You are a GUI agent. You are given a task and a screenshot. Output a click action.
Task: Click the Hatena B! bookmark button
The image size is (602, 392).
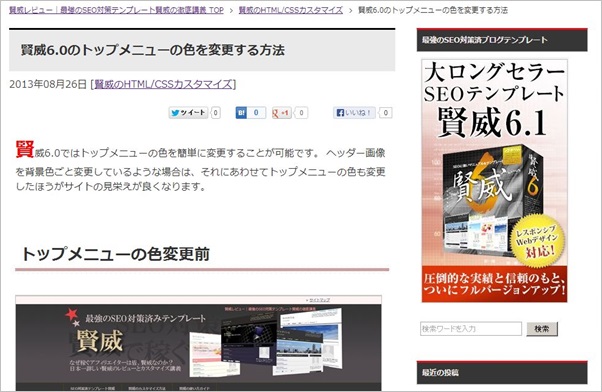tap(241, 113)
